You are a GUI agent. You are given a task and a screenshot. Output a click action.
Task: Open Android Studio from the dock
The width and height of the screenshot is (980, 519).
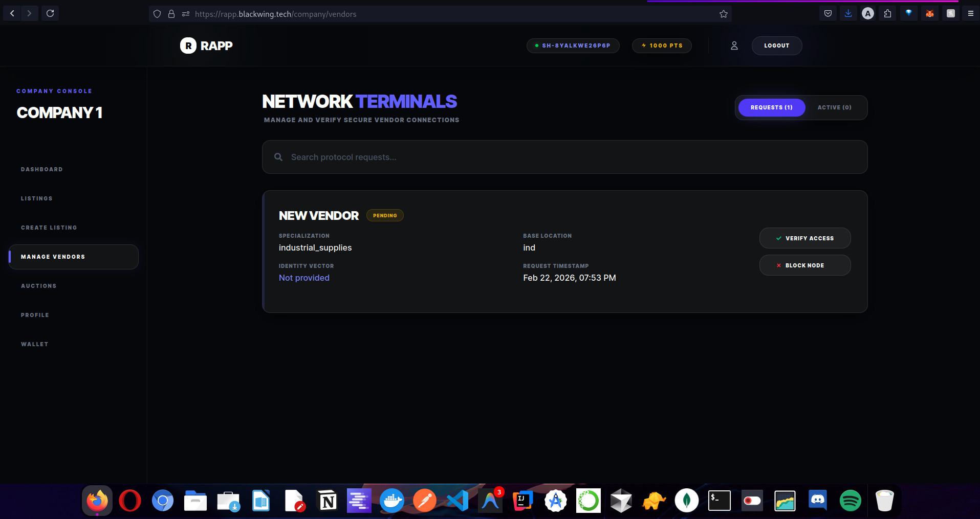coord(556,501)
